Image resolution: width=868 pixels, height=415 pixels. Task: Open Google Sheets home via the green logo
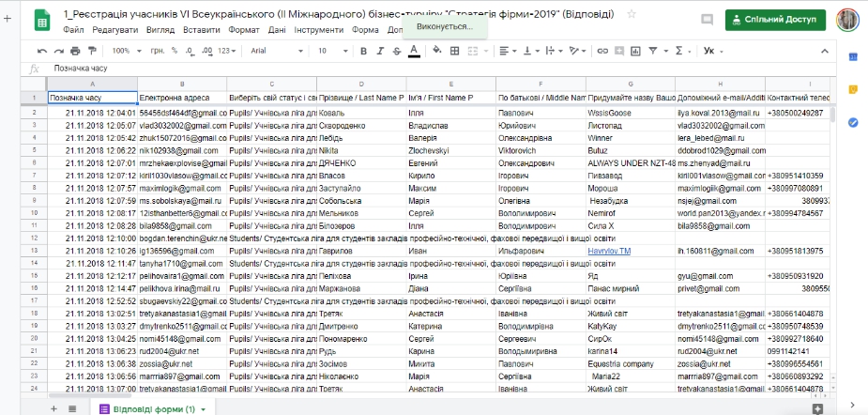pyautogui.click(x=43, y=22)
